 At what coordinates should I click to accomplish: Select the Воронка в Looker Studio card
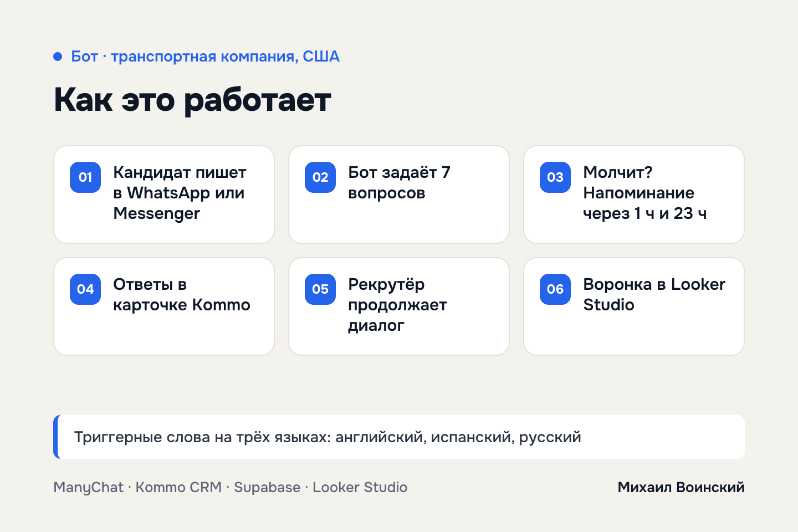[x=634, y=306]
